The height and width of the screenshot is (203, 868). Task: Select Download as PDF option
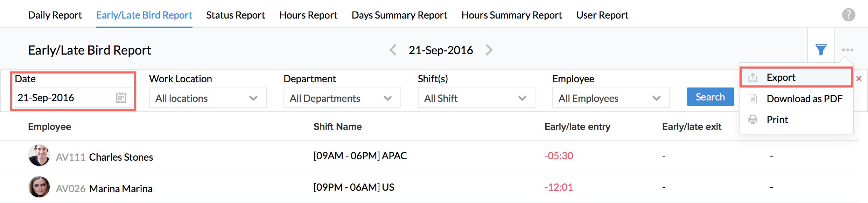[804, 99]
